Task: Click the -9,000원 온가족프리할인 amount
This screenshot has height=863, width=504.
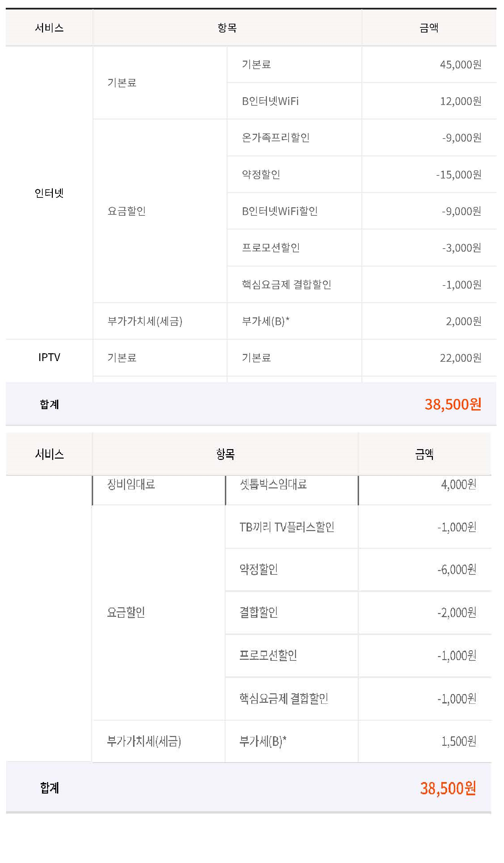Action: [461, 138]
